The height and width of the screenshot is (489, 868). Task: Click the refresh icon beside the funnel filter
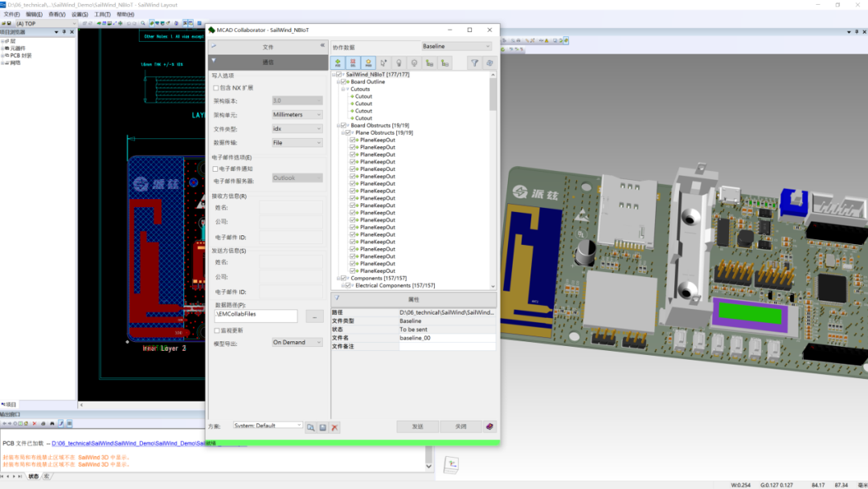point(489,63)
